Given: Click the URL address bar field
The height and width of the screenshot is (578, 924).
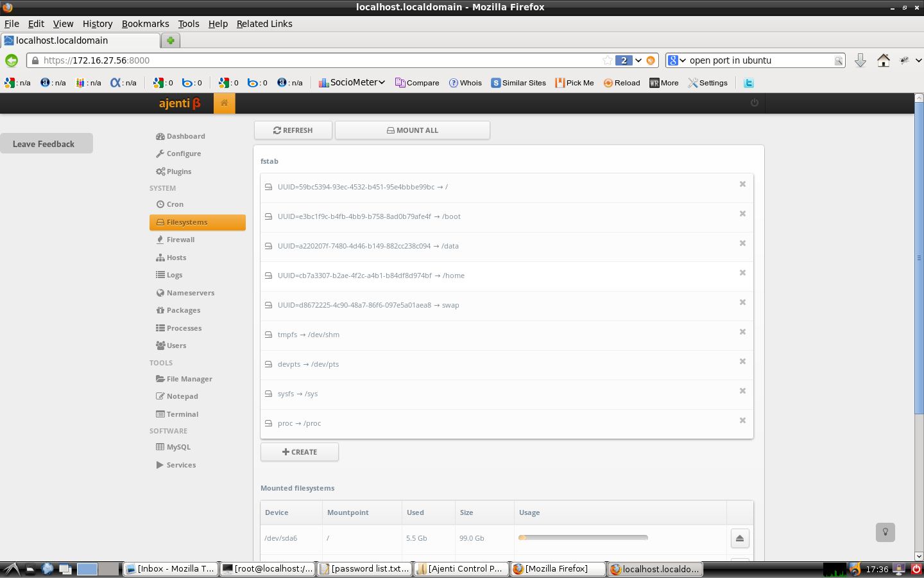Looking at the screenshot, I should tap(321, 60).
